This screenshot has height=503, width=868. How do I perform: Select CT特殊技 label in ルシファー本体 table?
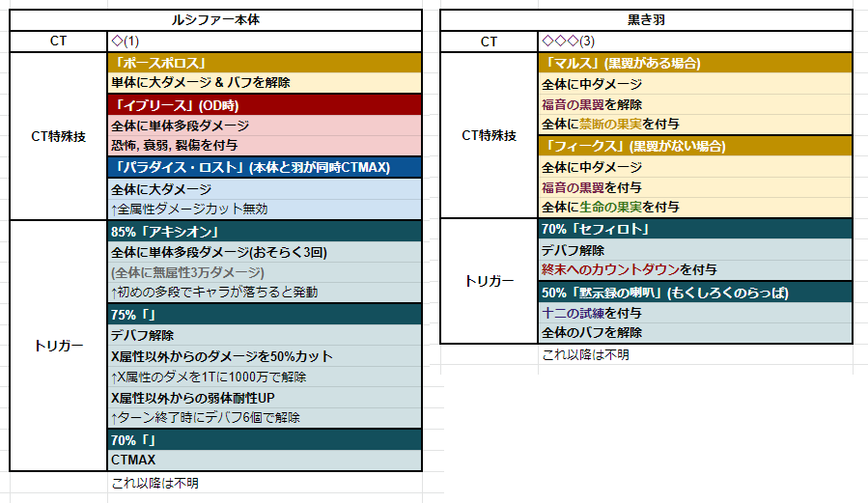coord(58,136)
